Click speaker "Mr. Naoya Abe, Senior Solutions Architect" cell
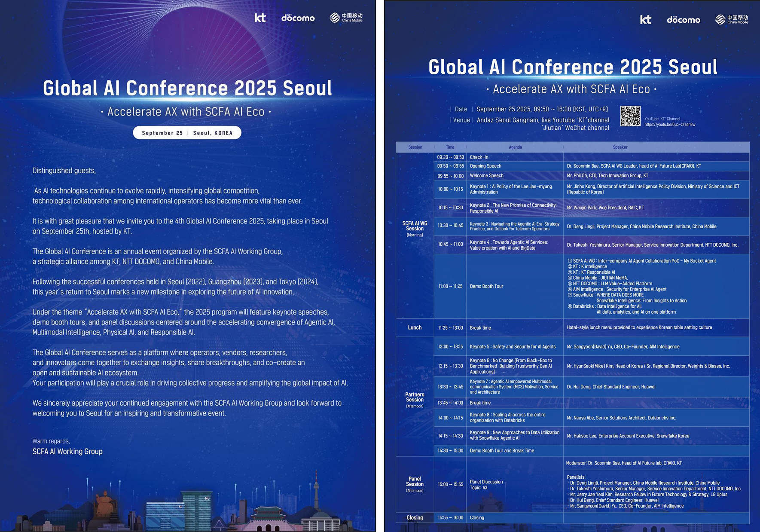Image resolution: width=760 pixels, height=532 pixels. [656, 418]
